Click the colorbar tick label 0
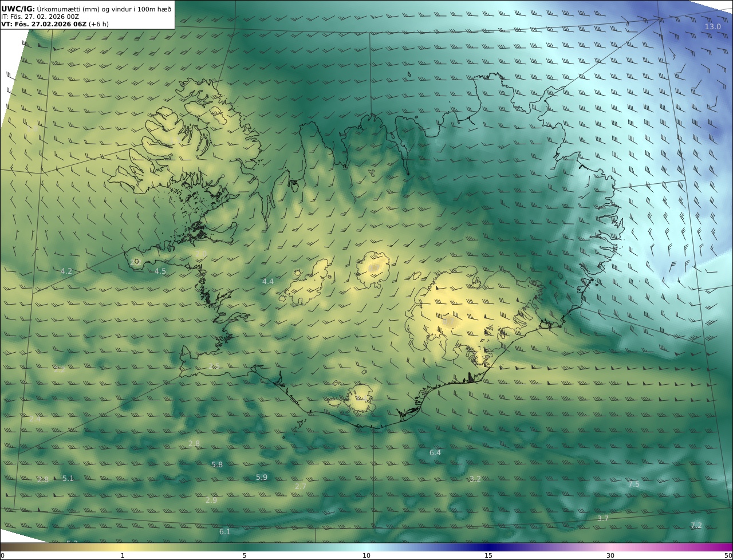 point(2,555)
